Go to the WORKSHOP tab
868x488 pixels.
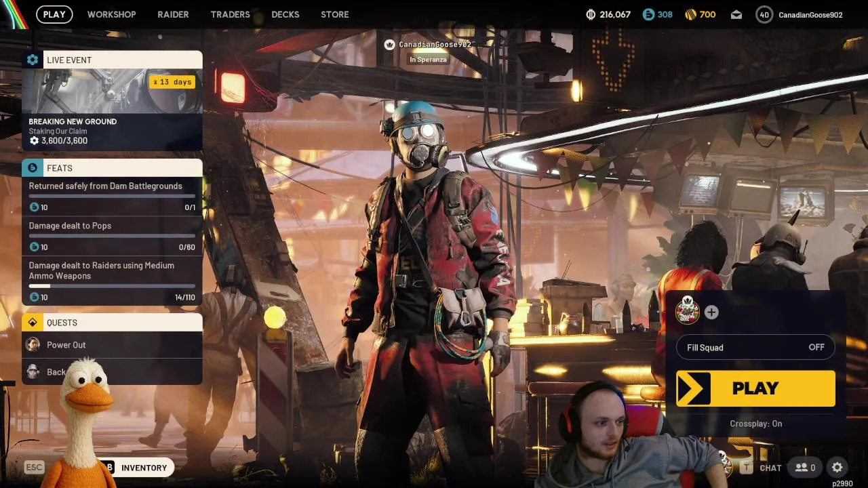click(111, 14)
